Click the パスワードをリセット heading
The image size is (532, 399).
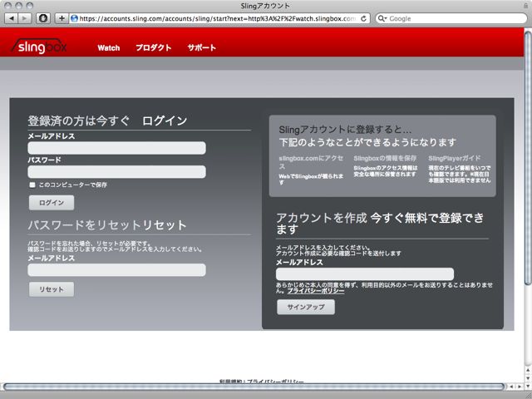(x=85, y=225)
